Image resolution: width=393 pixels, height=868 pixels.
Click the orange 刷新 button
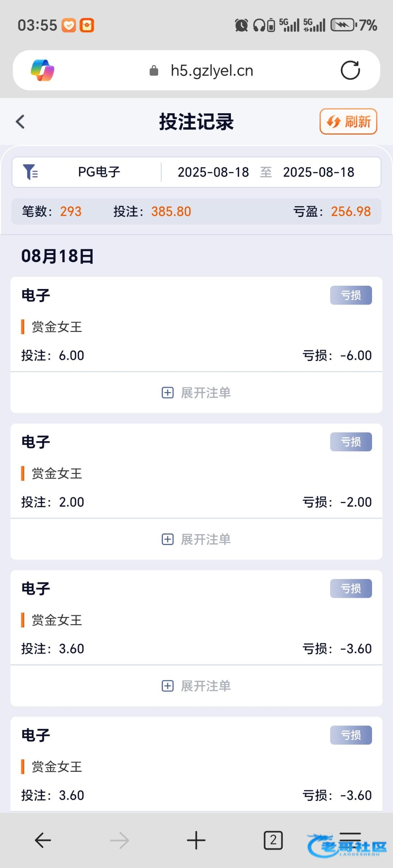[x=348, y=122]
